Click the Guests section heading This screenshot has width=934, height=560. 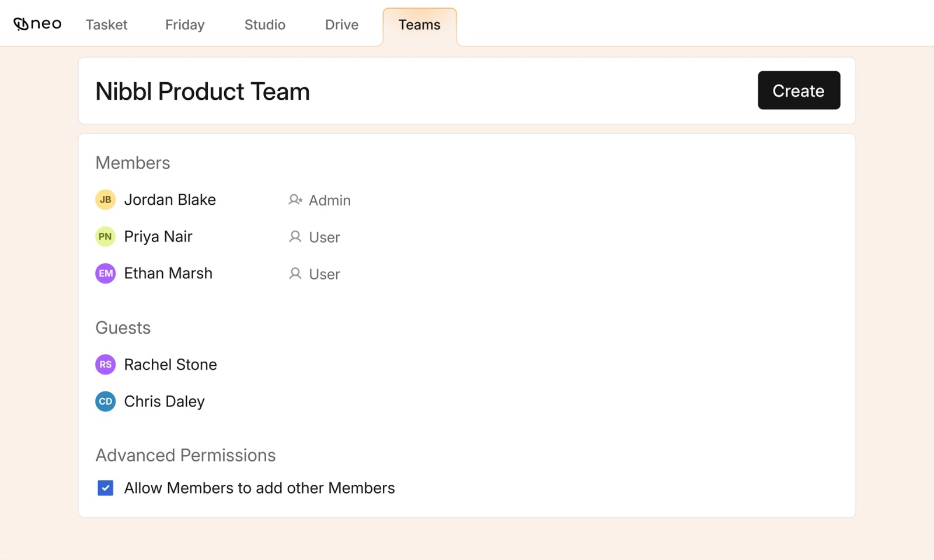pos(123,328)
